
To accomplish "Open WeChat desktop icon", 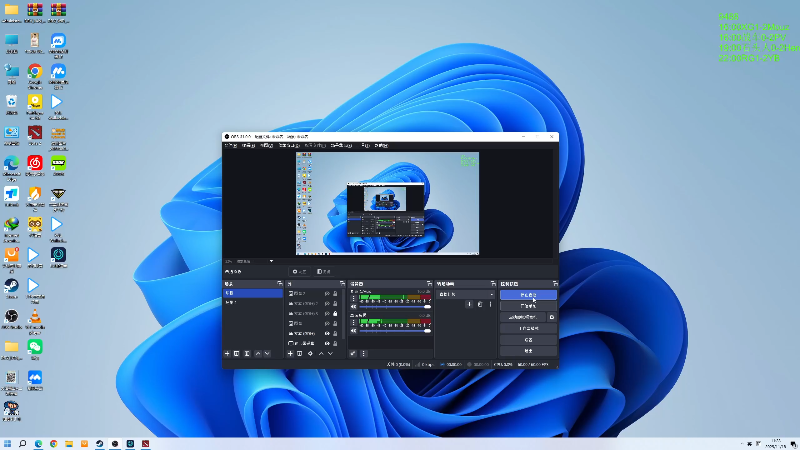I will [35, 350].
